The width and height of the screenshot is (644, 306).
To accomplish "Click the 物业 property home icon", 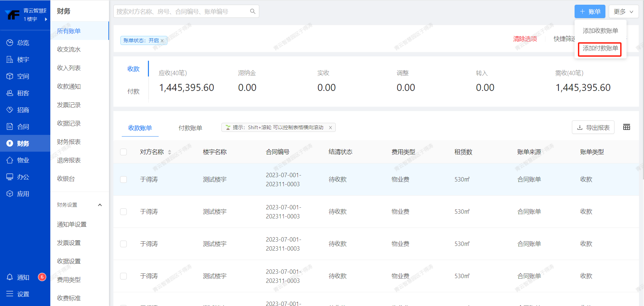I will pos(10,160).
